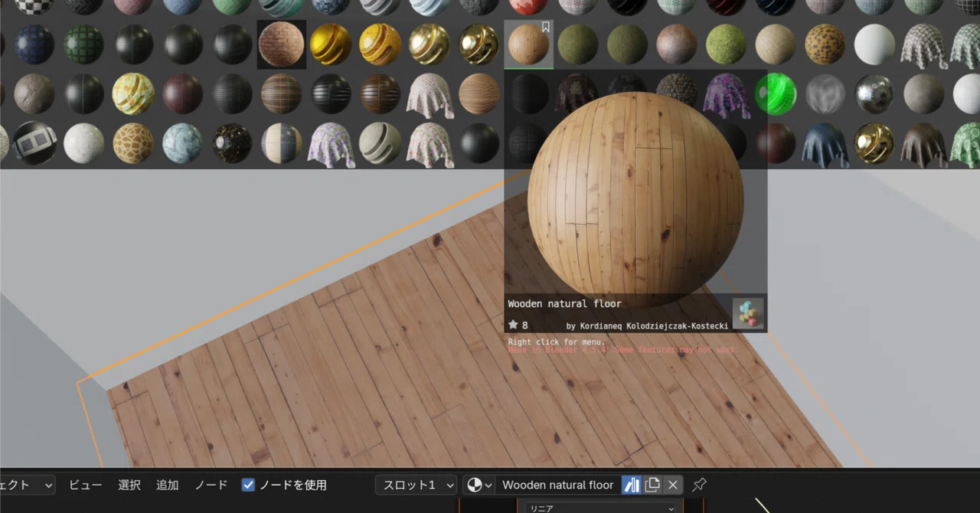
Task: Edit the Wooden natural floor material name field
Action: click(x=557, y=485)
